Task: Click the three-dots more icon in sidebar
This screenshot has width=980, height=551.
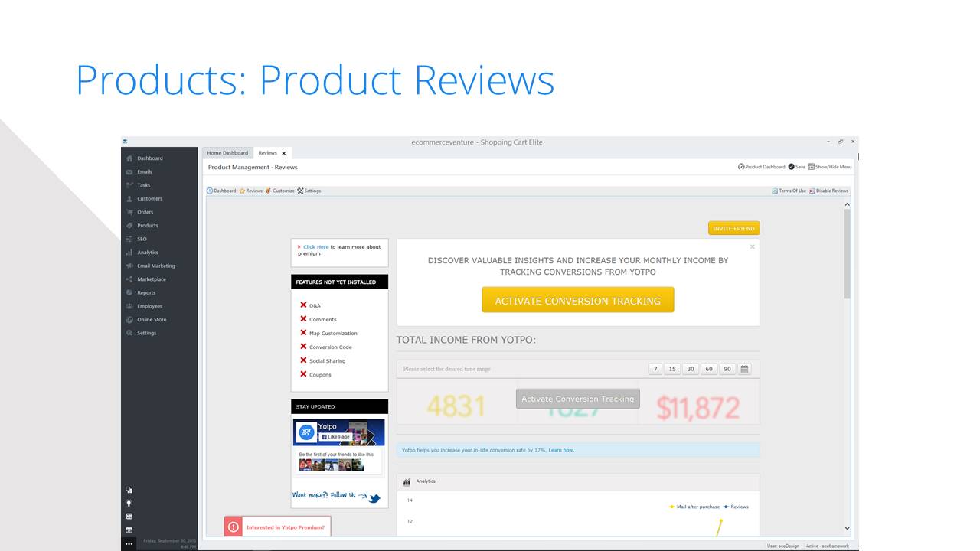Action: tap(129, 543)
